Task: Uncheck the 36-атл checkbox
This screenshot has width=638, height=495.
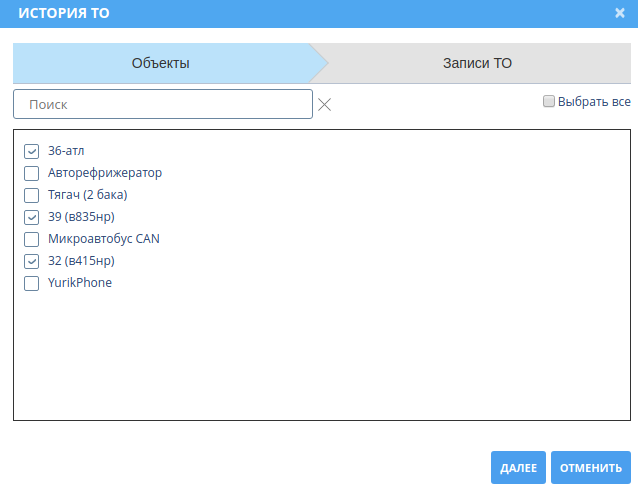Action: [x=31, y=151]
